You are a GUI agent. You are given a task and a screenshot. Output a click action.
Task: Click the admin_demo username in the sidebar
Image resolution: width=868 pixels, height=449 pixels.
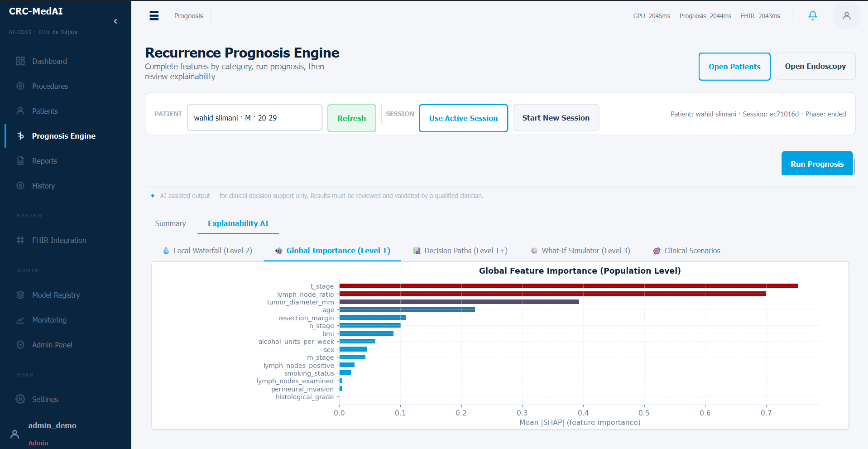pyautogui.click(x=52, y=425)
